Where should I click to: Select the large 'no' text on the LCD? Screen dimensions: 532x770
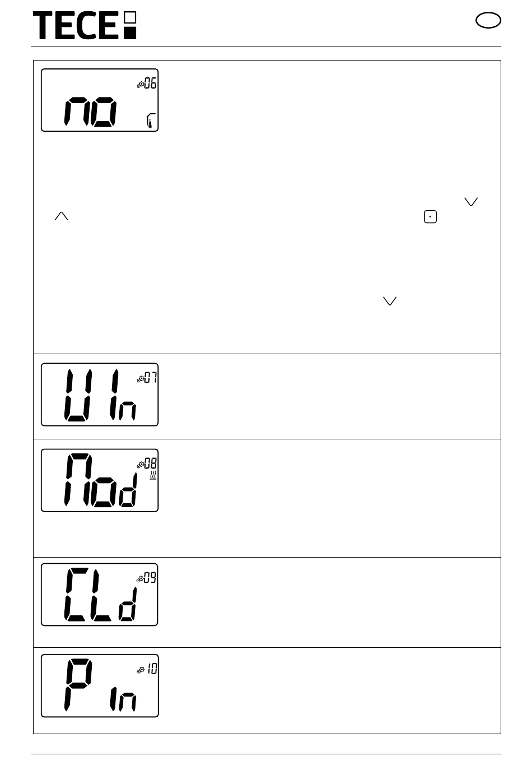click(x=91, y=112)
